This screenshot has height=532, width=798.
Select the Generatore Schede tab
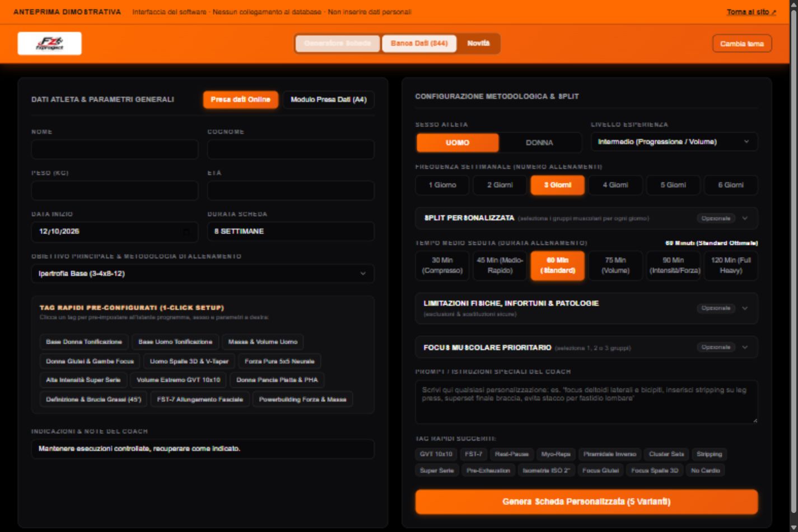(338, 44)
